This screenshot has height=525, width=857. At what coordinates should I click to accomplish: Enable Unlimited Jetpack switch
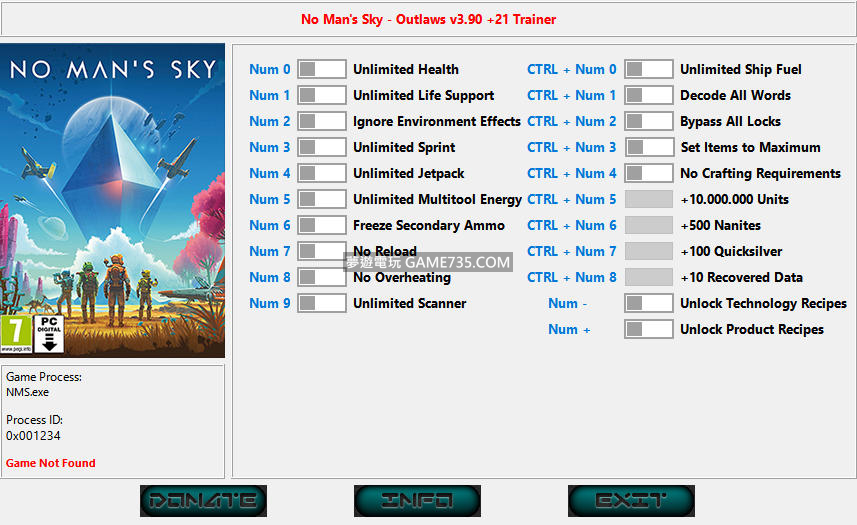tap(321, 173)
